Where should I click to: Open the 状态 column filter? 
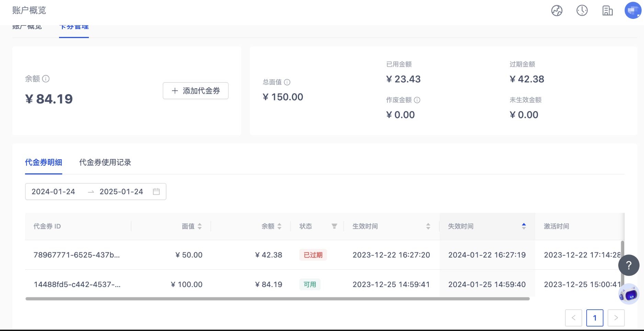334,226
